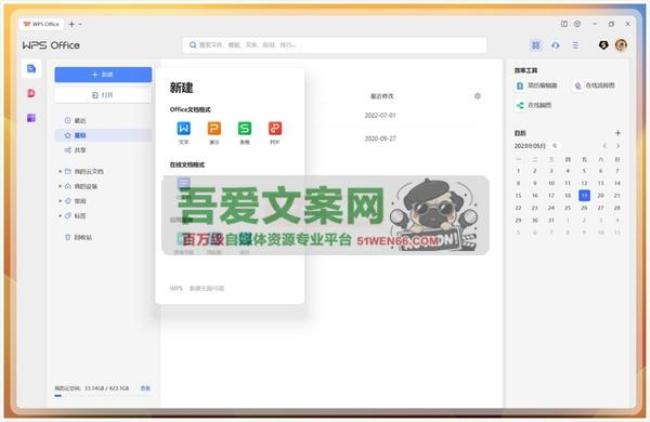650x422 pixels.
Task: Open the user avatar profile
Action: pos(621,45)
